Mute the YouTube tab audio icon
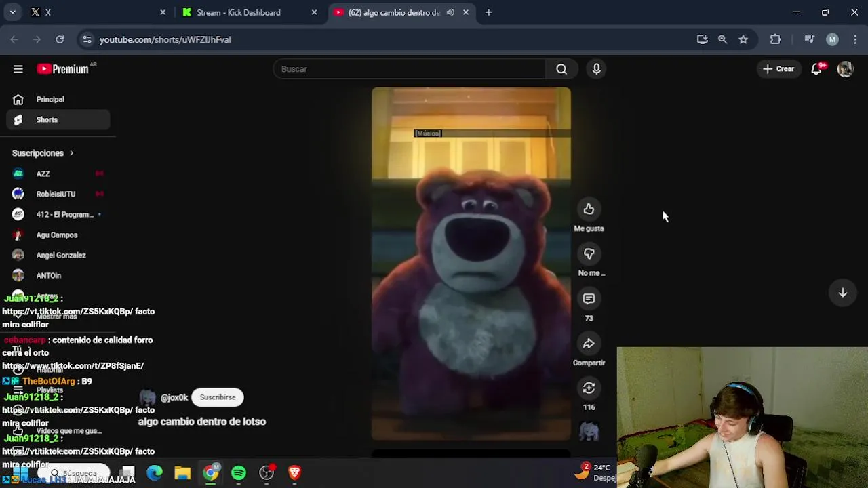The image size is (868, 488). tap(450, 12)
